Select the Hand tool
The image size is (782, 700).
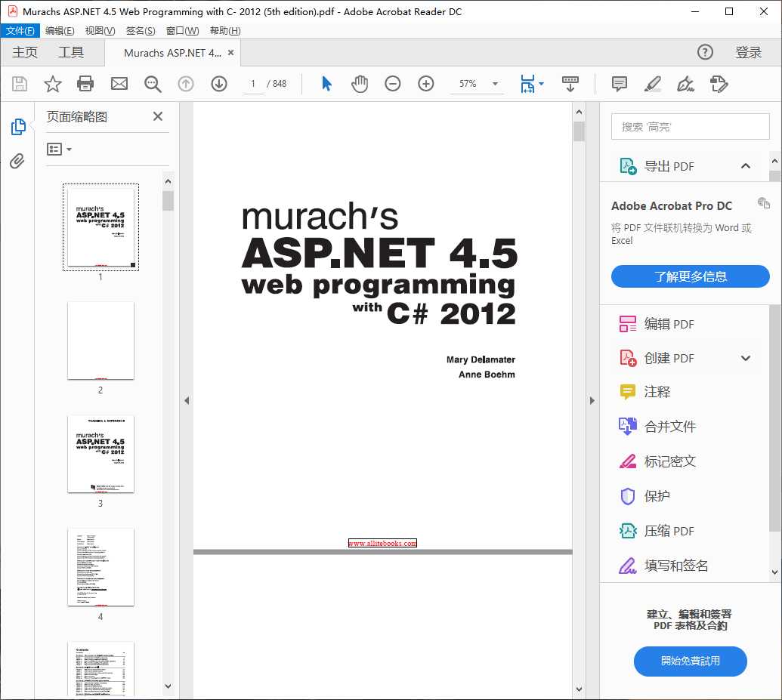point(360,84)
